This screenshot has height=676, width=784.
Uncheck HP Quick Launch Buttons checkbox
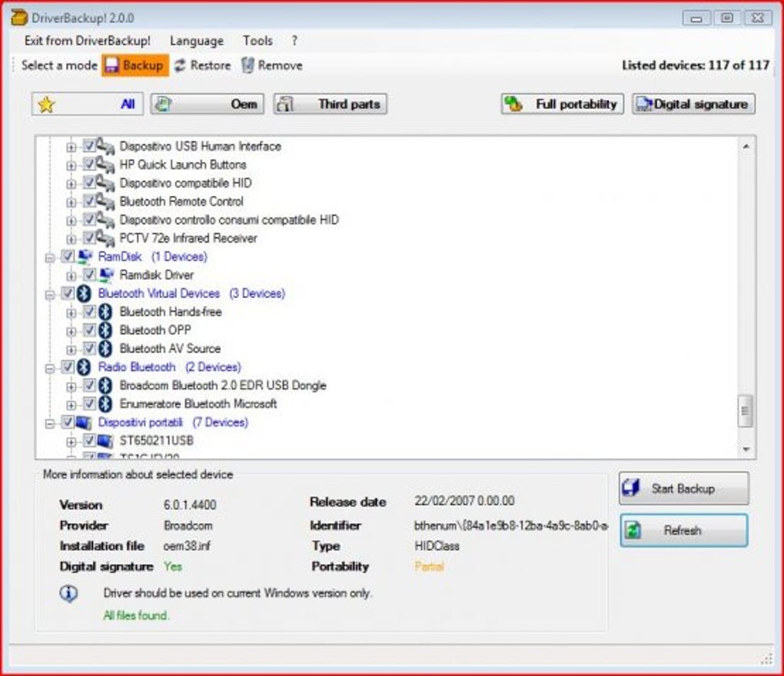click(x=88, y=164)
